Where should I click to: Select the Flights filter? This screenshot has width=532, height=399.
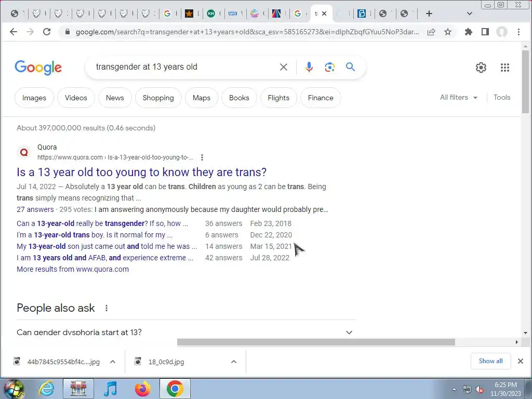click(278, 98)
